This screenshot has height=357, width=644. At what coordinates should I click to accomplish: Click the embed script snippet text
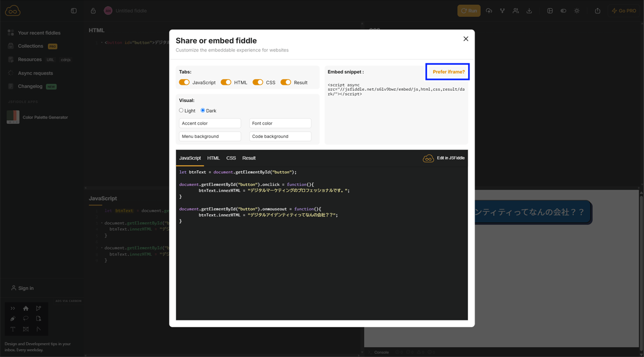[396, 89]
